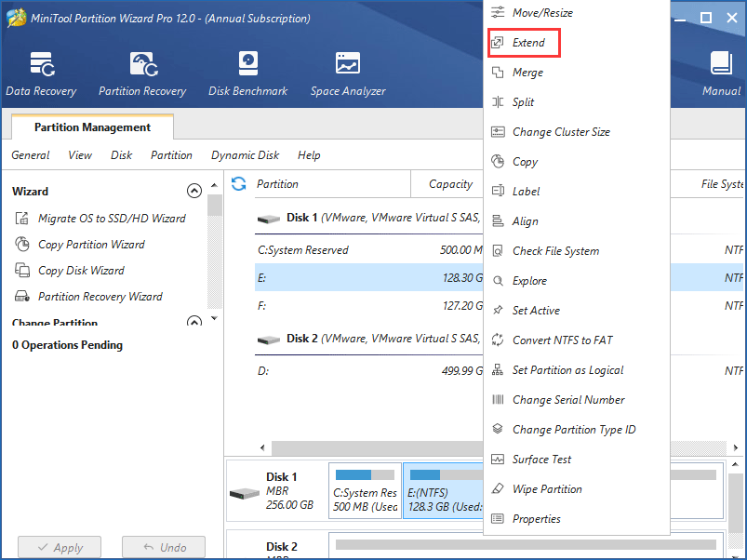Open the Data Recovery tool

click(41, 73)
